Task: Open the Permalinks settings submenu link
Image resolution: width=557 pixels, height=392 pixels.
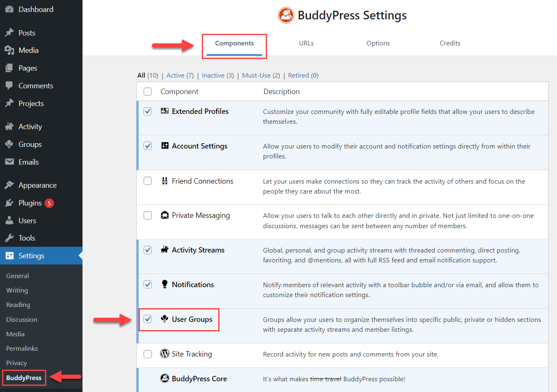Action: click(22, 349)
